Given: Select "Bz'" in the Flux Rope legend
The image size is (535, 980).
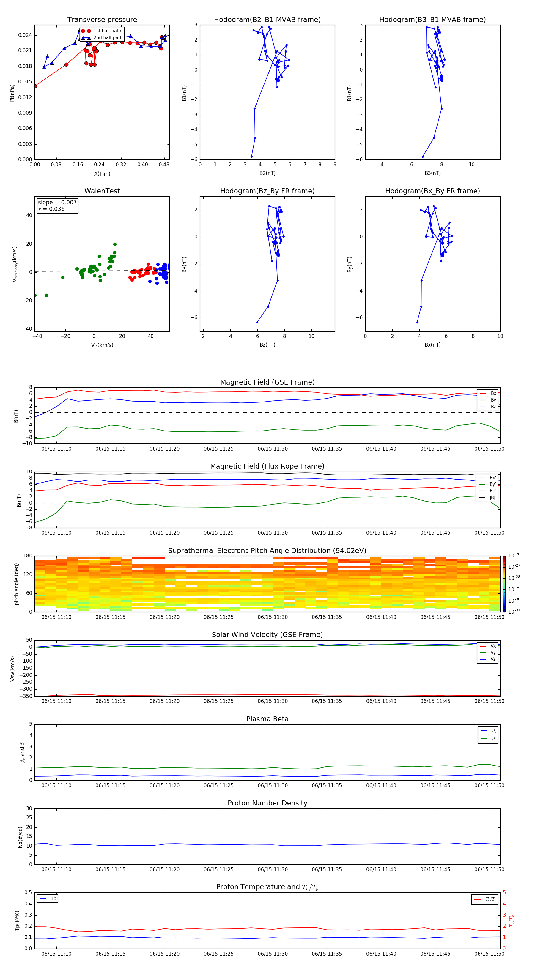Looking at the screenshot, I should tap(487, 491).
